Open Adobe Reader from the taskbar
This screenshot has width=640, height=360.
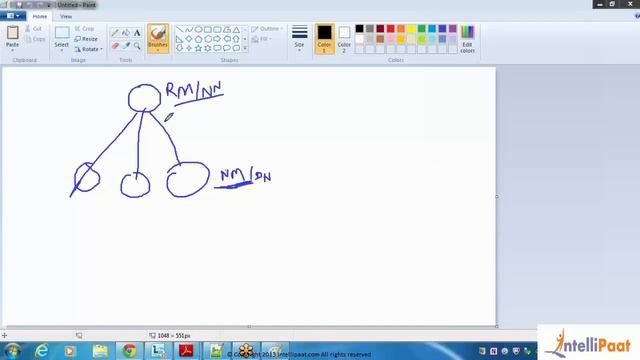187,351
